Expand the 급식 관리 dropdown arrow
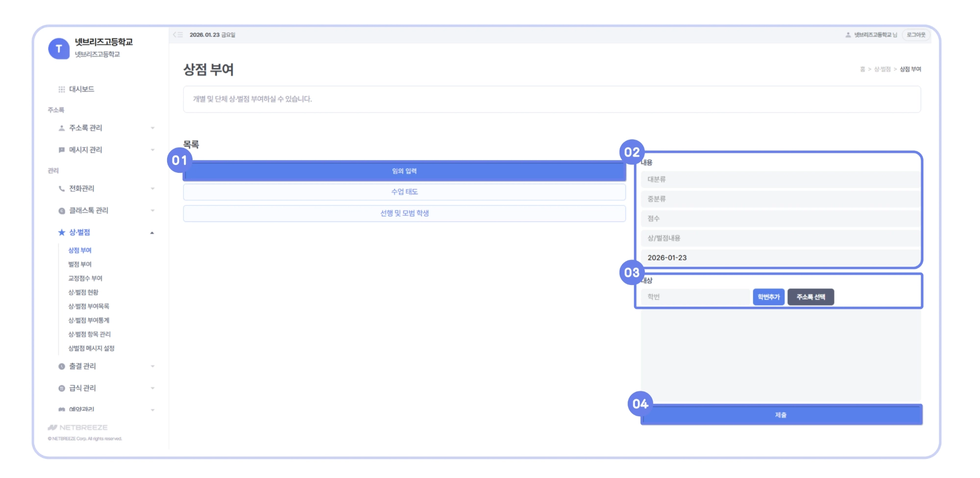This screenshot has height=478, width=980. [x=152, y=388]
